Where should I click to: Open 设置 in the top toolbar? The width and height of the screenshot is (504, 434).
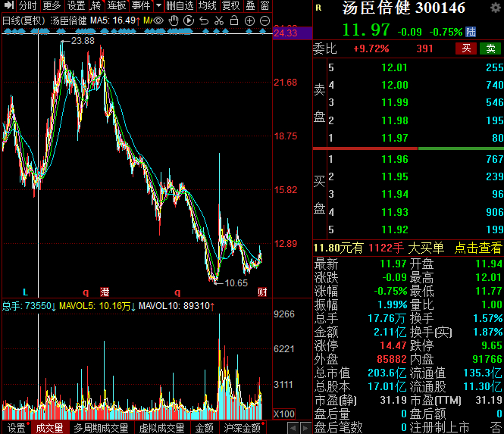coord(77,5)
